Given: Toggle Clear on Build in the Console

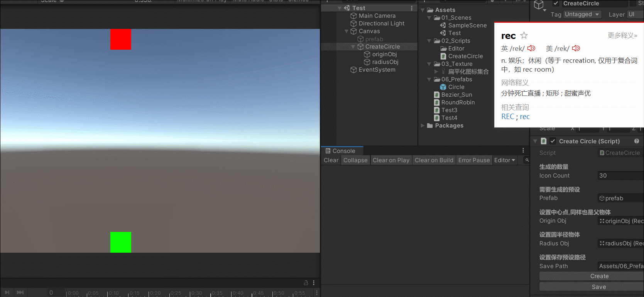Looking at the screenshot, I should point(434,160).
